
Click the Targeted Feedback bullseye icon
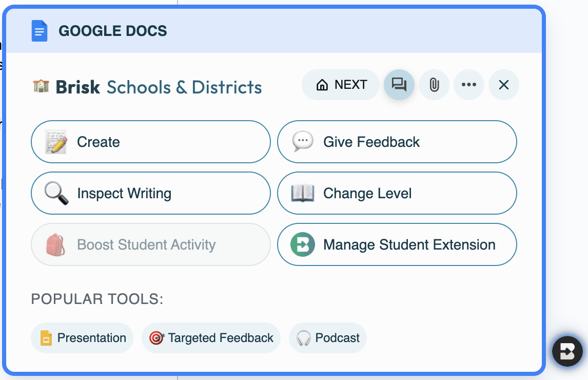coord(155,338)
